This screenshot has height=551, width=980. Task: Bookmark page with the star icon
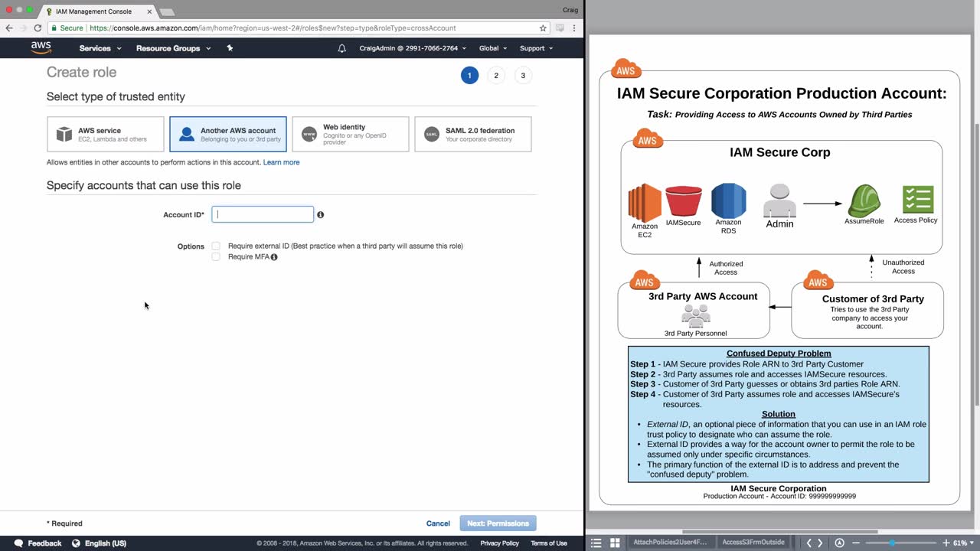[543, 28]
